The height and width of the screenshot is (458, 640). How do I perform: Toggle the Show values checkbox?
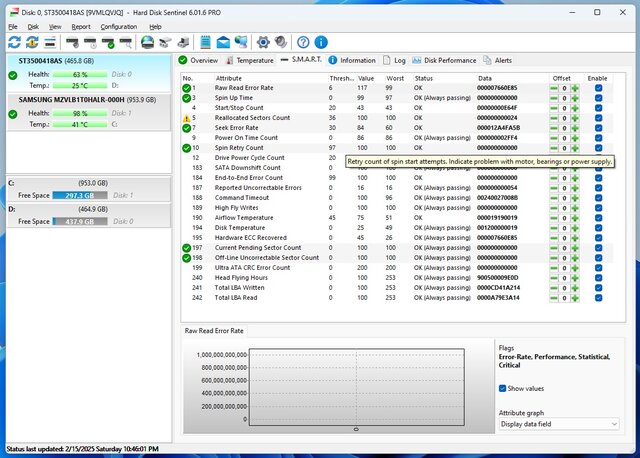(x=503, y=388)
